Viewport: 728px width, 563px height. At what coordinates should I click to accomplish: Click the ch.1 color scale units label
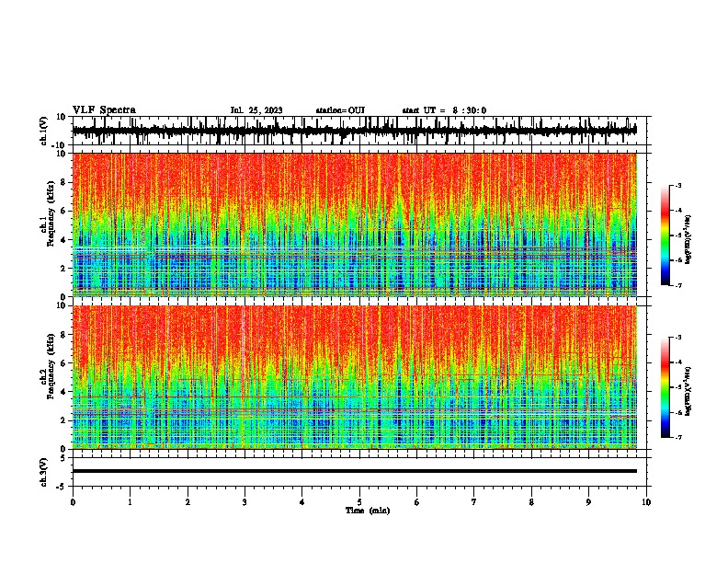(688, 239)
